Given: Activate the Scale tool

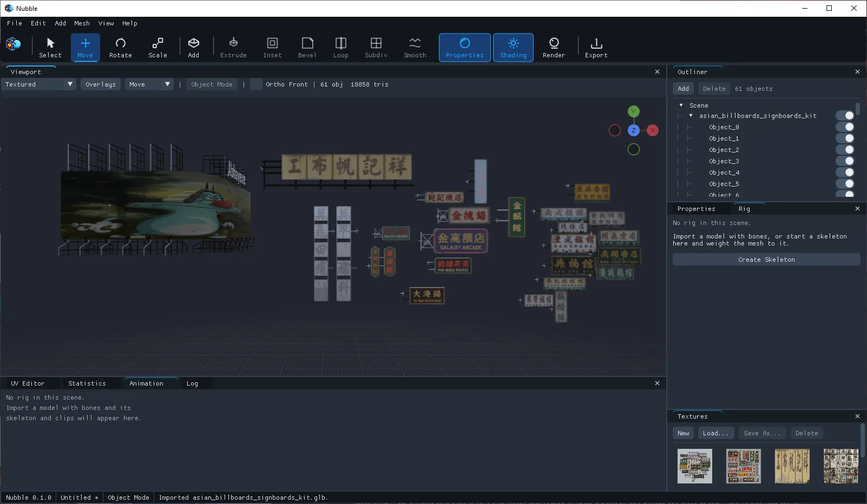Looking at the screenshot, I should [157, 48].
